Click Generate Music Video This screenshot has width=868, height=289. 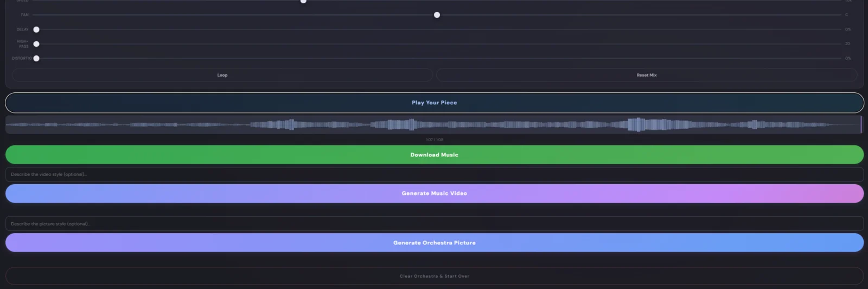pos(434,193)
